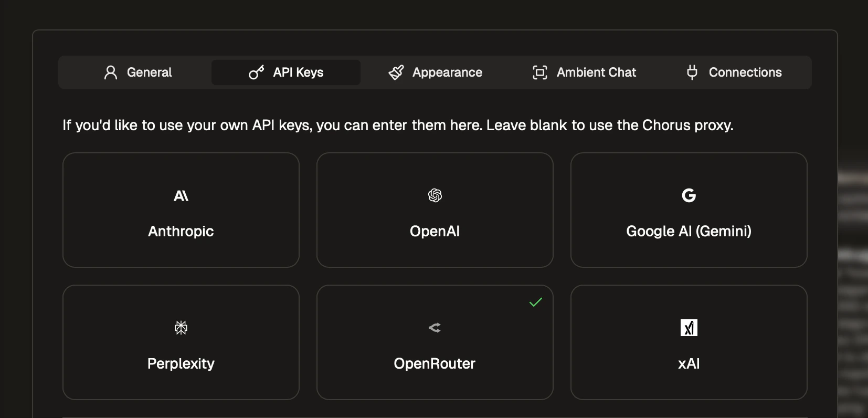Click the paintbrush icon beside Appearance
868x418 pixels.
coord(396,72)
